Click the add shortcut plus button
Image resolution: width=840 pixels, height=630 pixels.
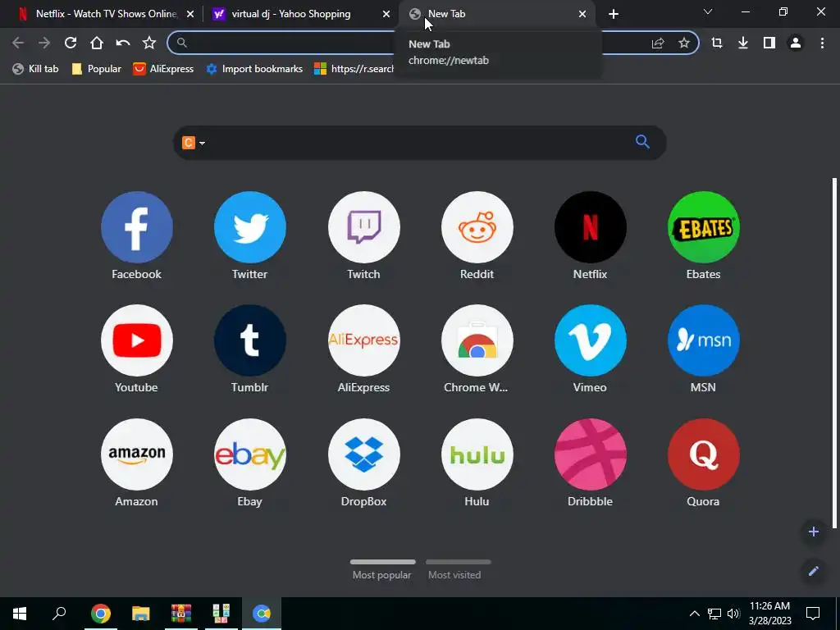(x=813, y=532)
